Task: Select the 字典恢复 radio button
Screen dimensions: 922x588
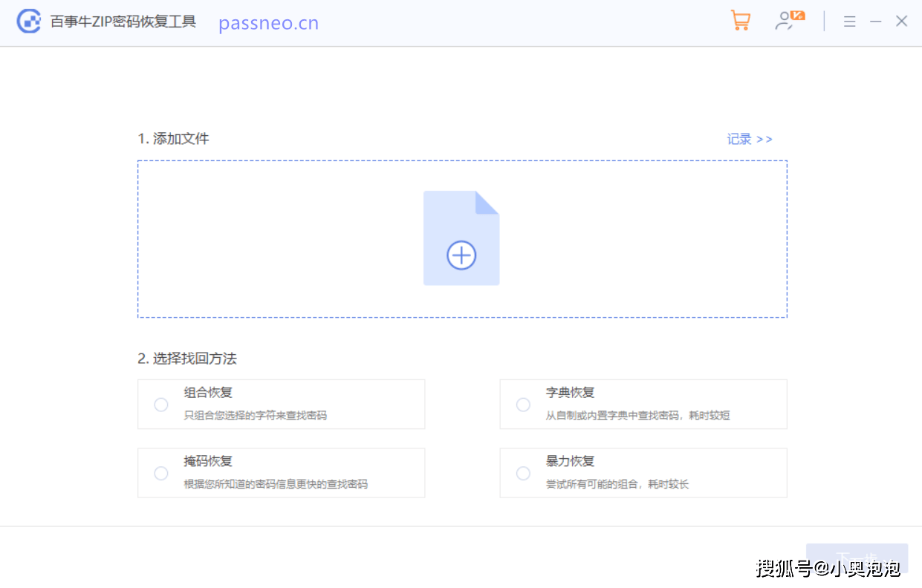Action: click(x=523, y=405)
